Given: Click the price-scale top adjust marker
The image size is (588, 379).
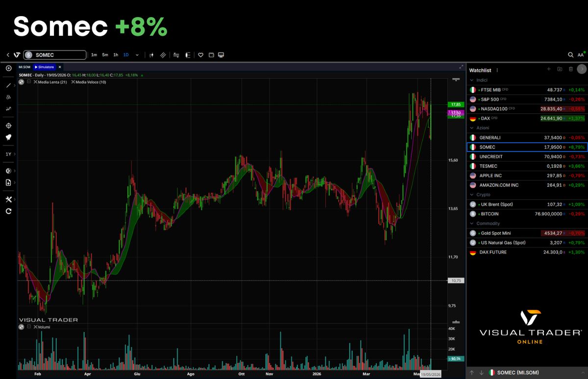Looking at the screenshot, I should click(x=456, y=79).
